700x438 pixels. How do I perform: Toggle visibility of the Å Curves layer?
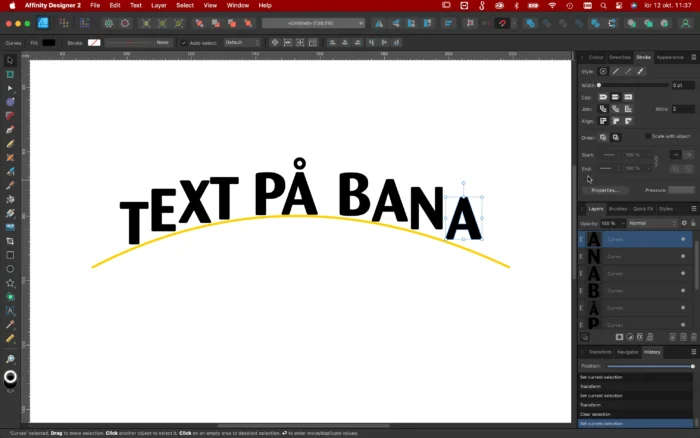click(683, 308)
